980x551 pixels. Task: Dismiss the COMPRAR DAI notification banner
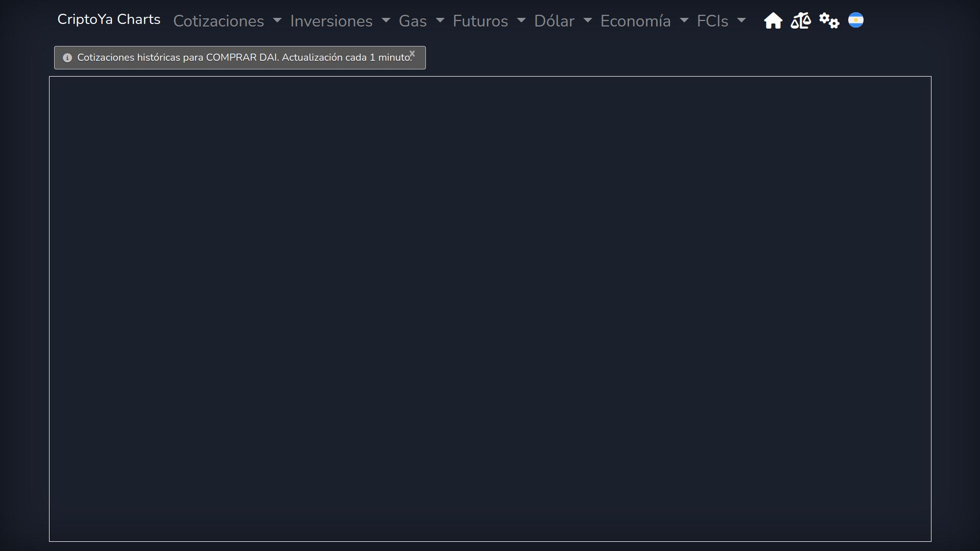(x=412, y=54)
